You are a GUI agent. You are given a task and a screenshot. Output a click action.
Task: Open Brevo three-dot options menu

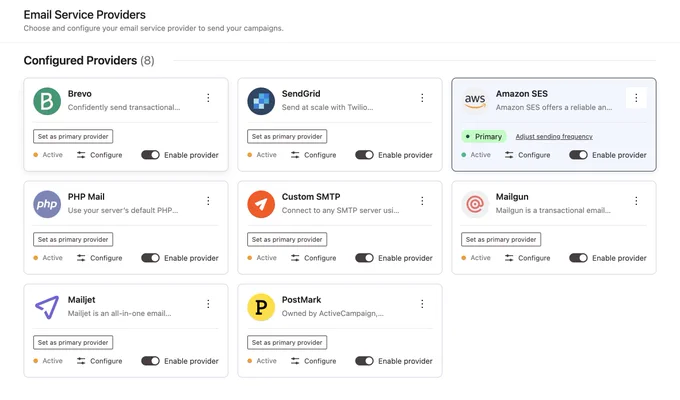point(208,98)
